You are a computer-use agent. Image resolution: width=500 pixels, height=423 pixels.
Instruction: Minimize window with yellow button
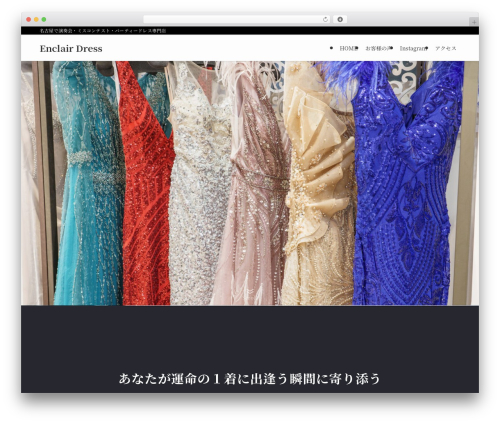point(36,20)
